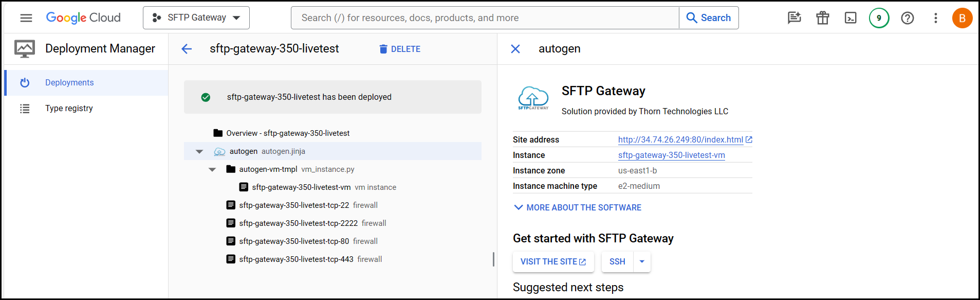
Task: Open the site address index.html link
Action: click(x=685, y=140)
